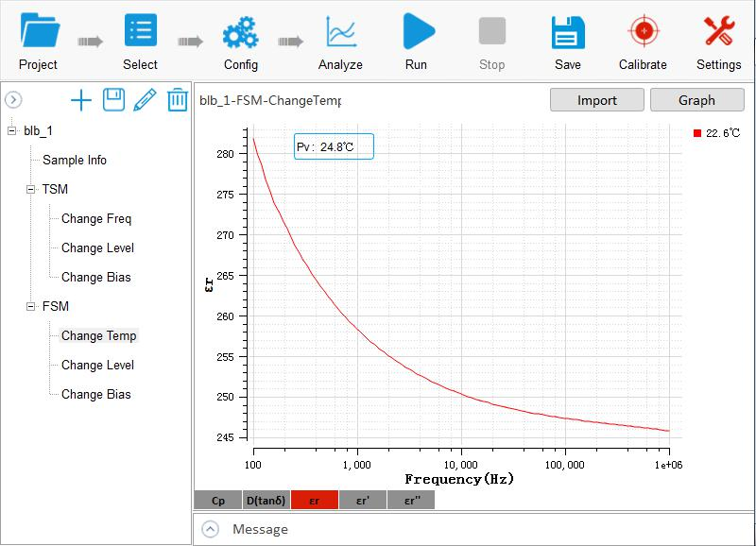756x546 pixels.
Task: Select Change Freq under TSM
Action: pyautogui.click(x=96, y=219)
